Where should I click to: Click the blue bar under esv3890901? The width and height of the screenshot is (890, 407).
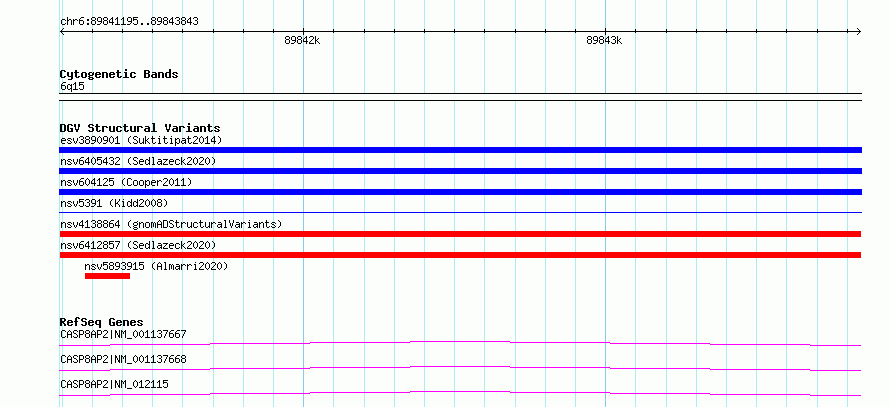click(460, 150)
